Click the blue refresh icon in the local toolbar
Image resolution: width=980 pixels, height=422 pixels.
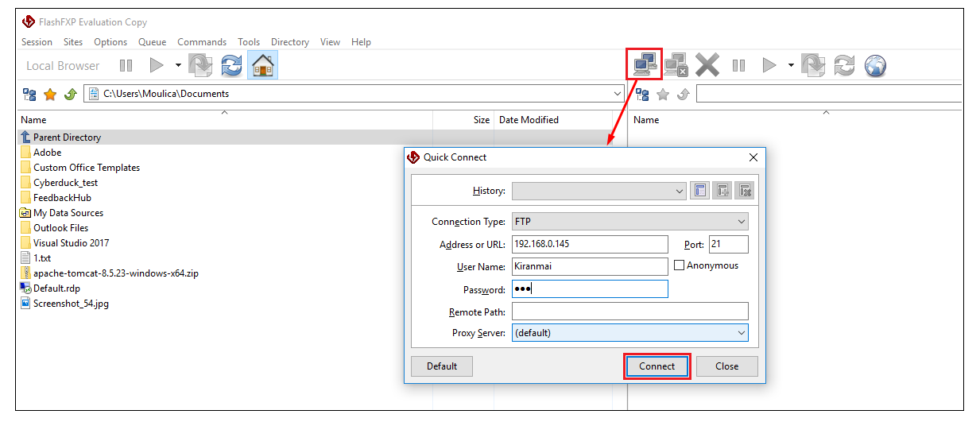(231, 65)
